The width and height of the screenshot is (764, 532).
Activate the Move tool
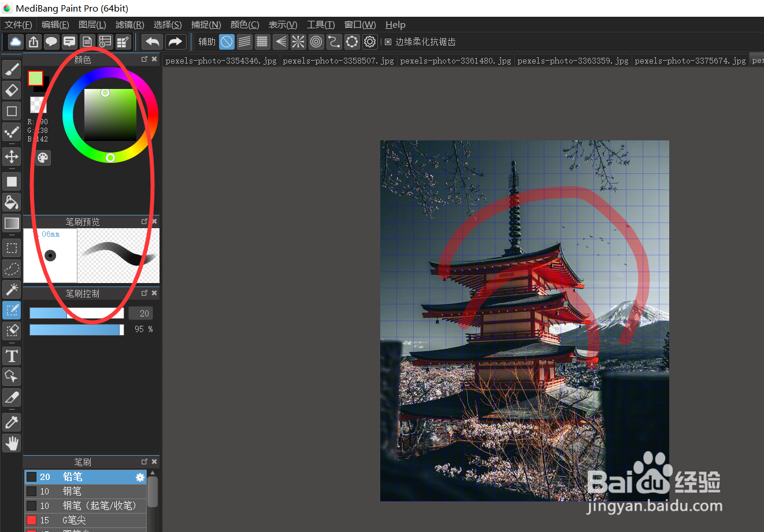coord(12,157)
